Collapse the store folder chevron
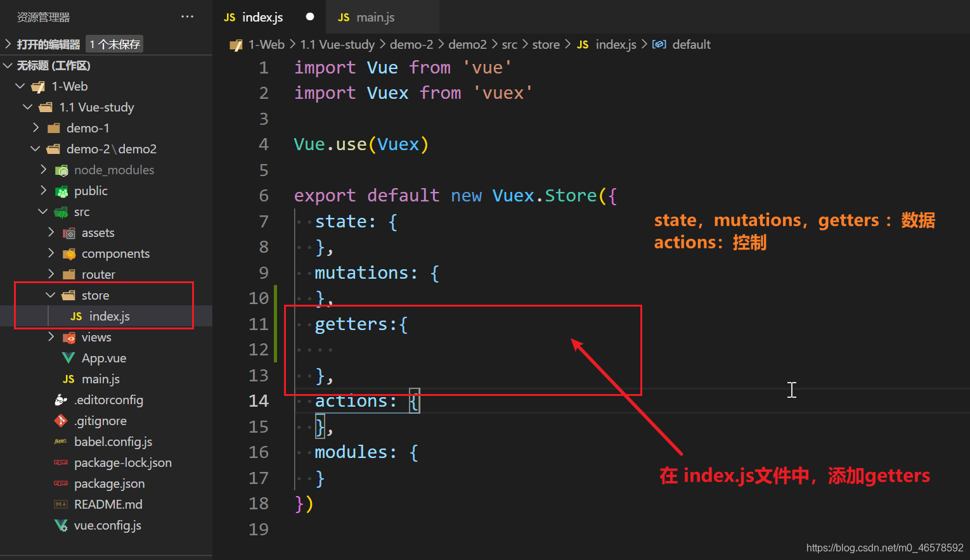This screenshot has width=970, height=560. pos(51,295)
